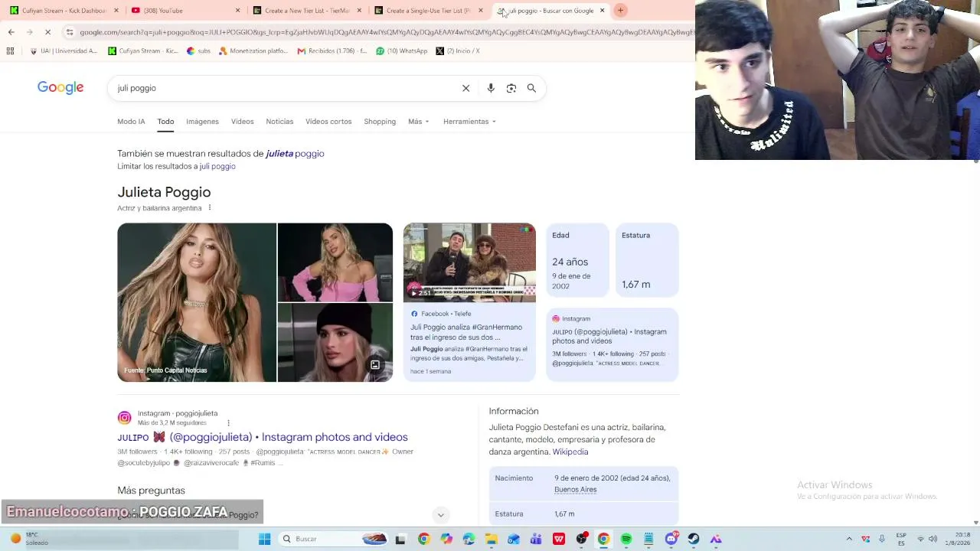Open the large Julieta Poggio photo
Screen dimensions: 980x551
coord(197,302)
